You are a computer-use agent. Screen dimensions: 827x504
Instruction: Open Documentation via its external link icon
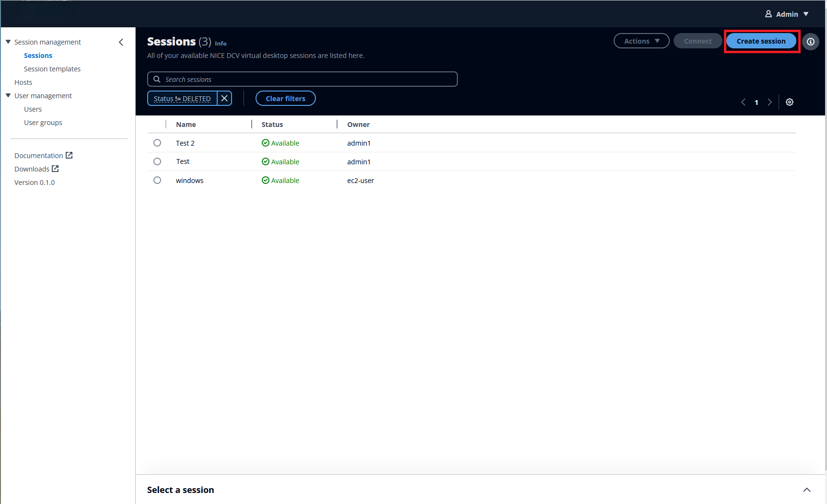click(70, 155)
